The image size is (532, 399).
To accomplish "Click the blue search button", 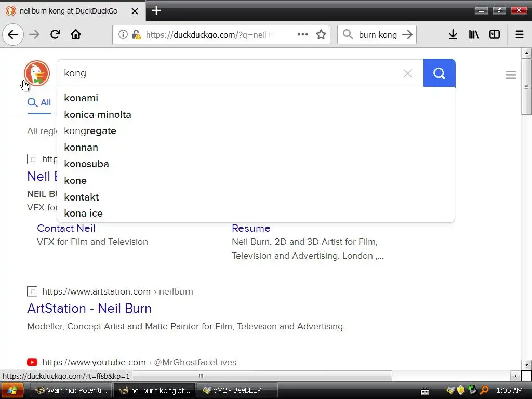I will point(440,73).
